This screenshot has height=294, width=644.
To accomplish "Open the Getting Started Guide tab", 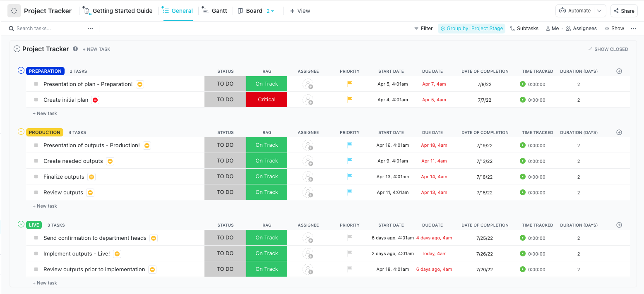I will tap(118, 11).
